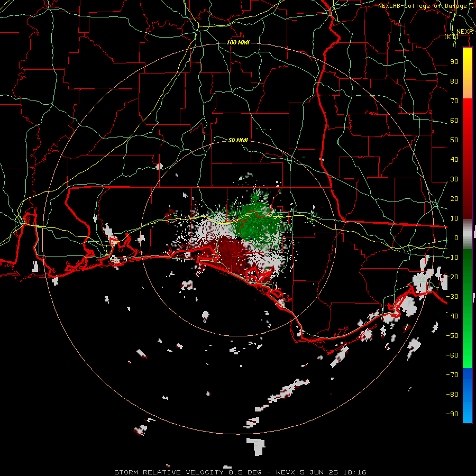Select the positive 70 value on velocity scale
This screenshot has height=476, width=476.
point(454,101)
